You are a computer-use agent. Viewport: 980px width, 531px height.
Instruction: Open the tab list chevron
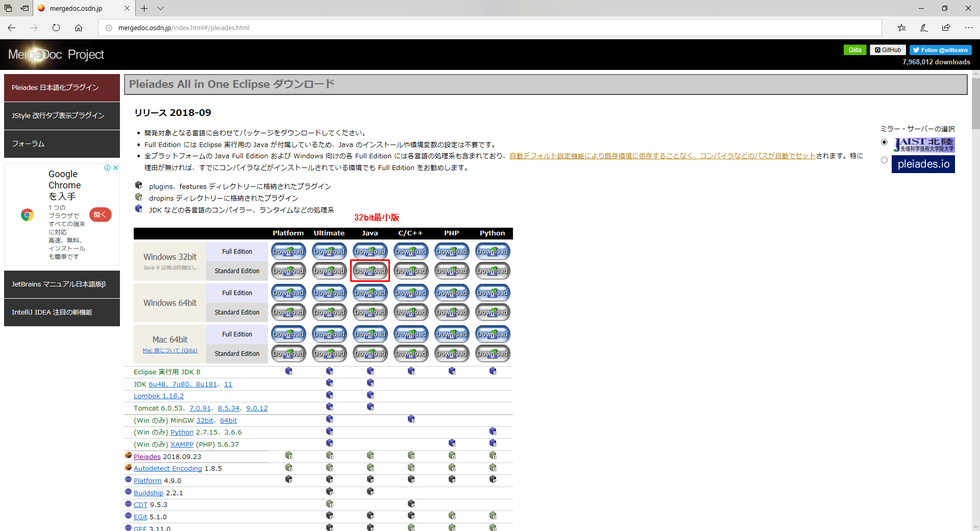(x=160, y=8)
